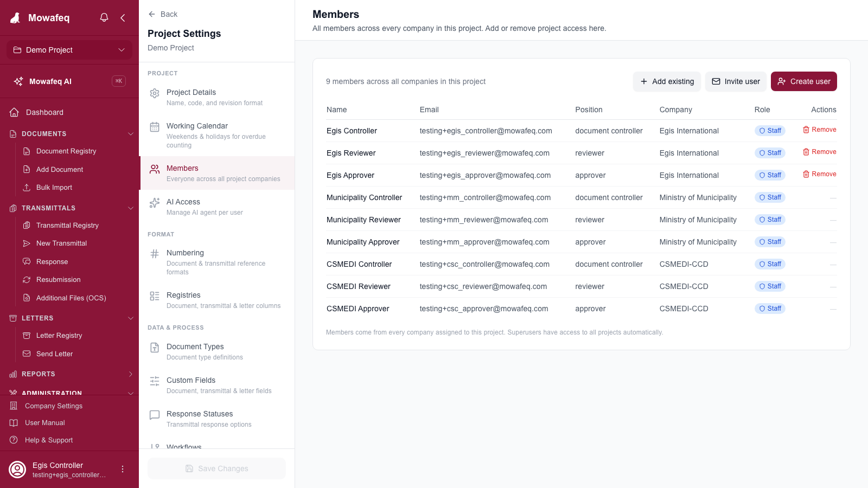
Task: Open user options menu beside Egis Controller
Action: 123,469
